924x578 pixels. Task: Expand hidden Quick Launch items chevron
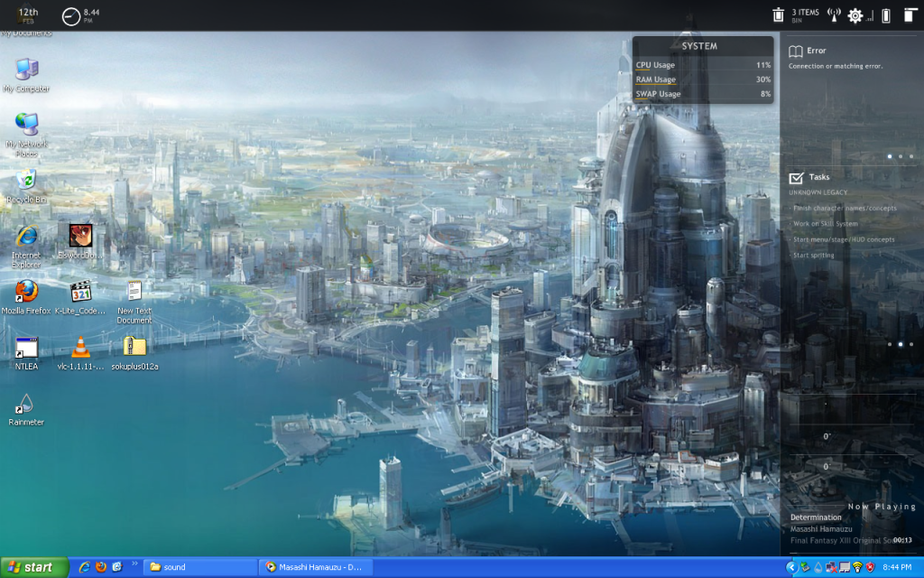click(134, 564)
